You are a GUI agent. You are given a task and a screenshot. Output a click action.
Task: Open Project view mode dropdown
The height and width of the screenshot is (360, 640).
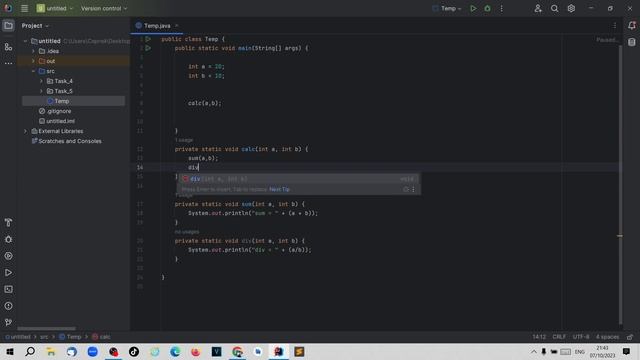click(x=35, y=25)
